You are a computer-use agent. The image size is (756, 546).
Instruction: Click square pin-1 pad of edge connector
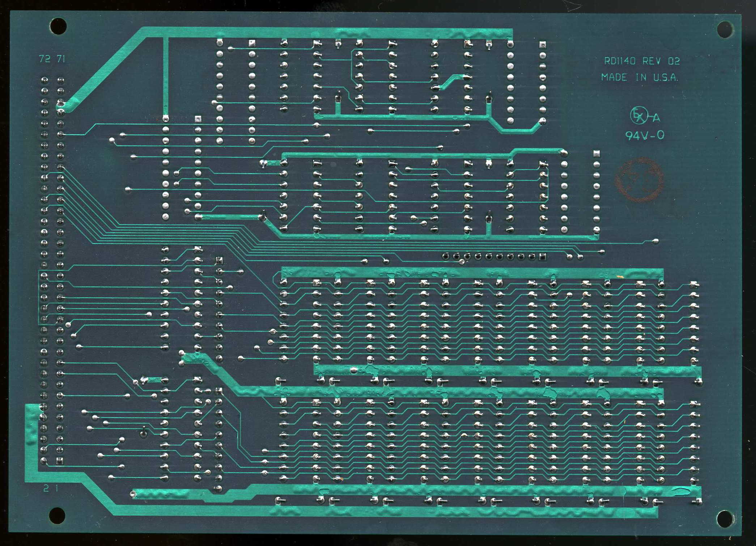pyautogui.click(x=59, y=461)
